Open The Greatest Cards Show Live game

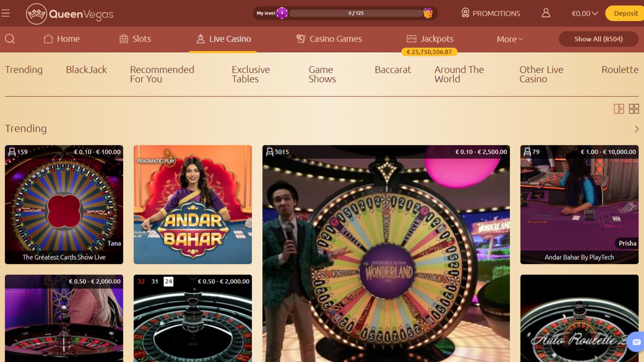[x=64, y=204]
